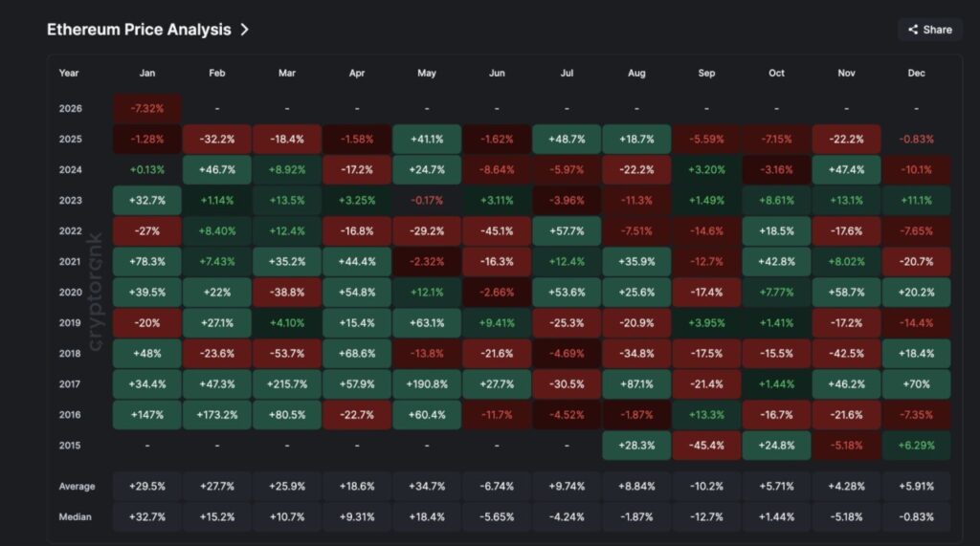Open the chevron next to Ethereum Price Analysis
Image resolution: width=980 pixels, height=546 pixels.
click(x=245, y=30)
